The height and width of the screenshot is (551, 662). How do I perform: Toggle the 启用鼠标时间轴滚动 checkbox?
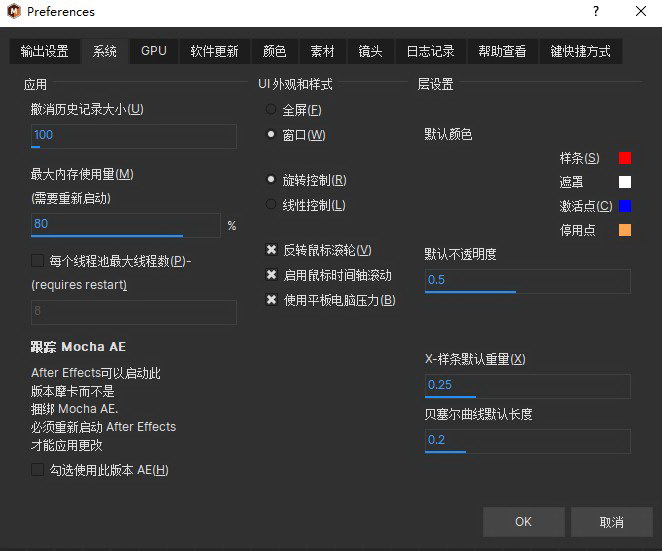coord(271,275)
